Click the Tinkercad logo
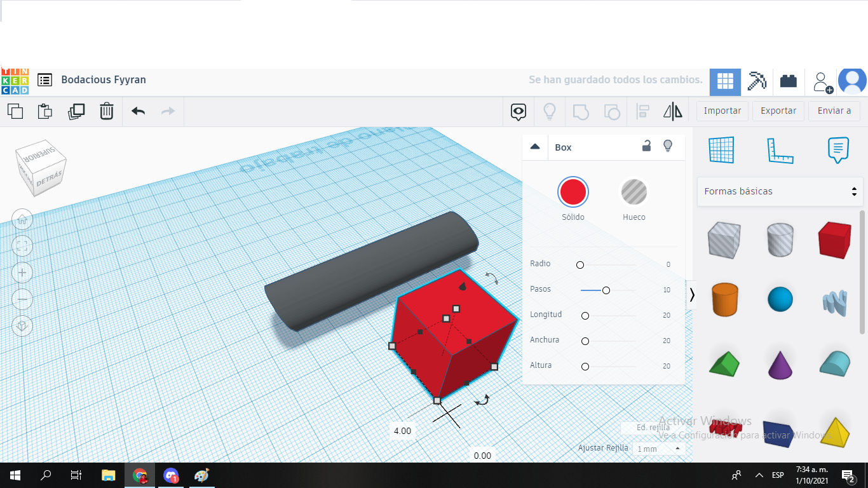868x488 pixels. 15,81
